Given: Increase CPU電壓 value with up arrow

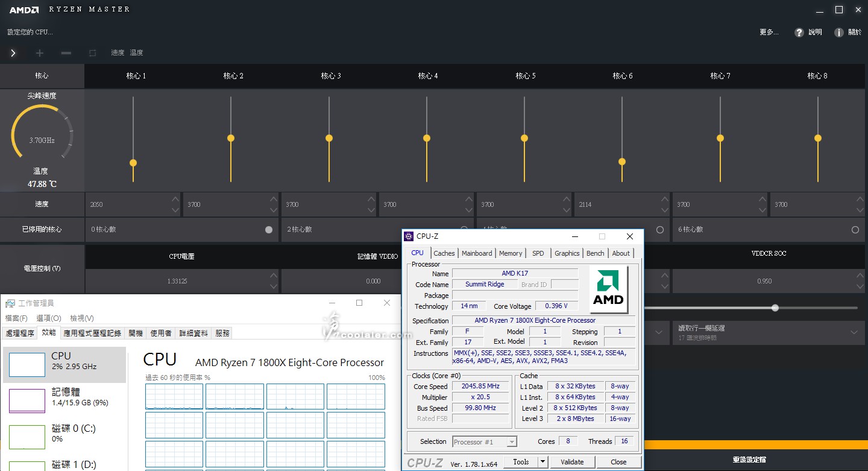Looking at the screenshot, I should pos(273,276).
